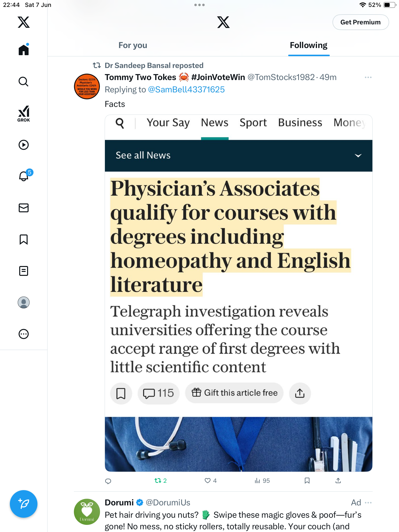
Task: Like the Tommy Two Tokes post
Action: tap(211, 481)
